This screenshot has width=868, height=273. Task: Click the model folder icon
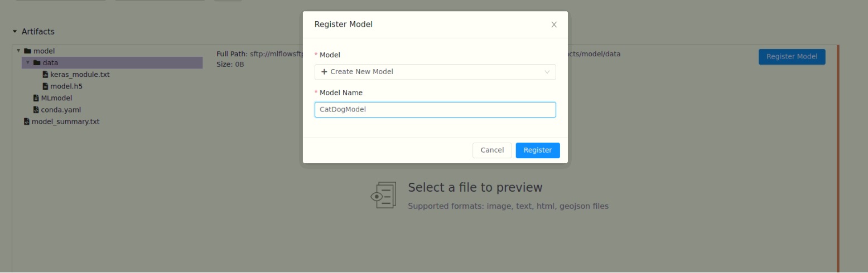coord(27,51)
